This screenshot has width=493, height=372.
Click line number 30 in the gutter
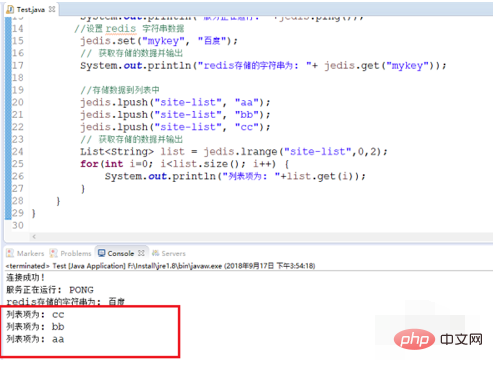coord(18,226)
